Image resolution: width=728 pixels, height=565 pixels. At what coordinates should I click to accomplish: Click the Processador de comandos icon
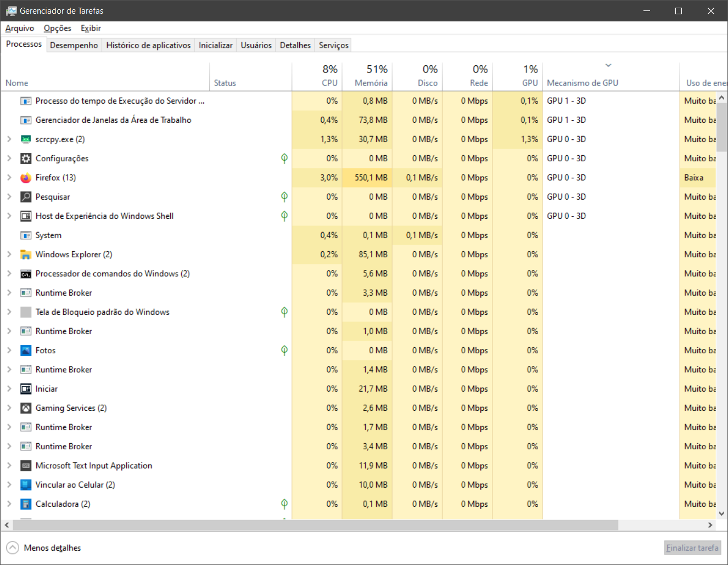(x=26, y=274)
